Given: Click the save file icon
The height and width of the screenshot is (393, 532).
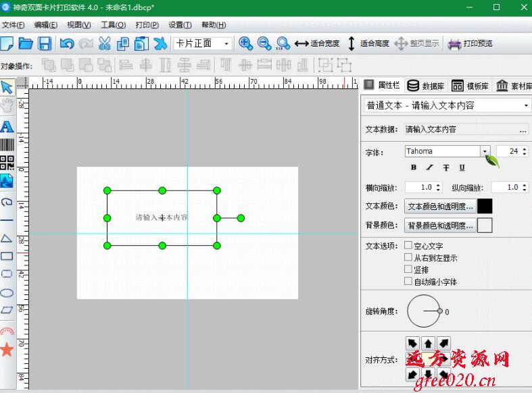Looking at the screenshot, I should coord(45,44).
